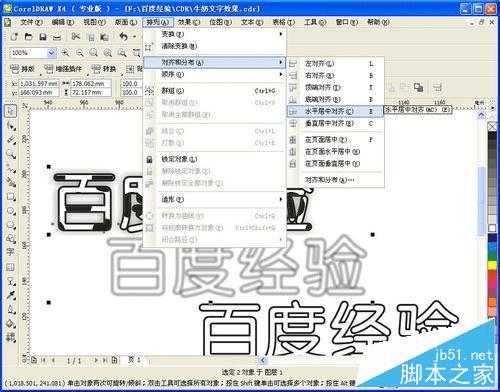This screenshot has height=392, width=500.
Task: Click the New document icon
Action: coord(14,37)
